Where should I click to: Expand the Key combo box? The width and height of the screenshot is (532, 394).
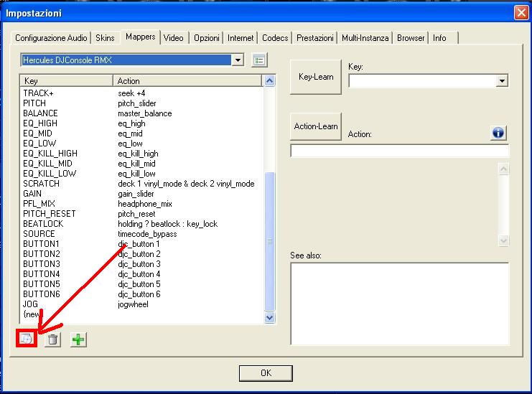pyautogui.click(x=502, y=82)
